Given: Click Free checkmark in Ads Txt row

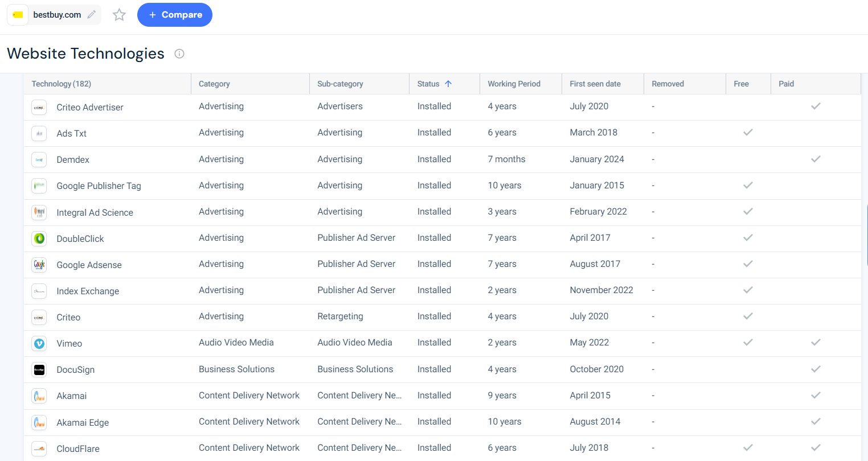Looking at the screenshot, I should pyautogui.click(x=748, y=132).
